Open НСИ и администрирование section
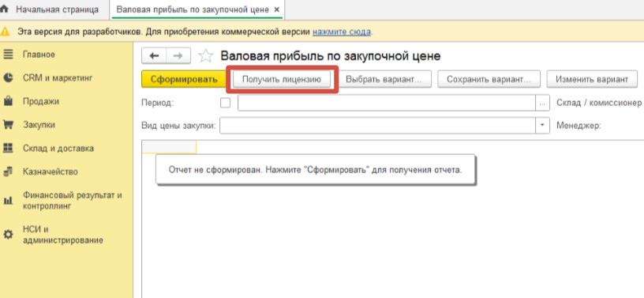The height and width of the screenshot is (298, 644). 63,235
